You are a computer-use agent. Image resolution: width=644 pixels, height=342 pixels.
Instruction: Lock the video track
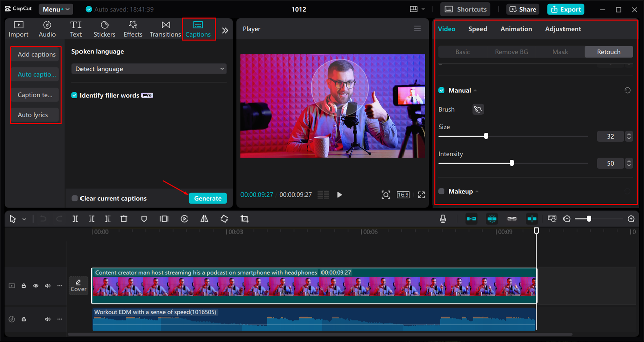24,286
